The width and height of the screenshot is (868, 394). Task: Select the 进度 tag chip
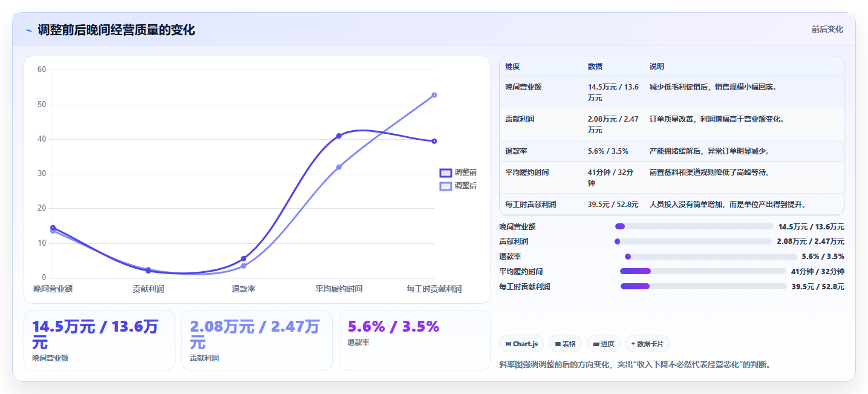pos(604,344)
